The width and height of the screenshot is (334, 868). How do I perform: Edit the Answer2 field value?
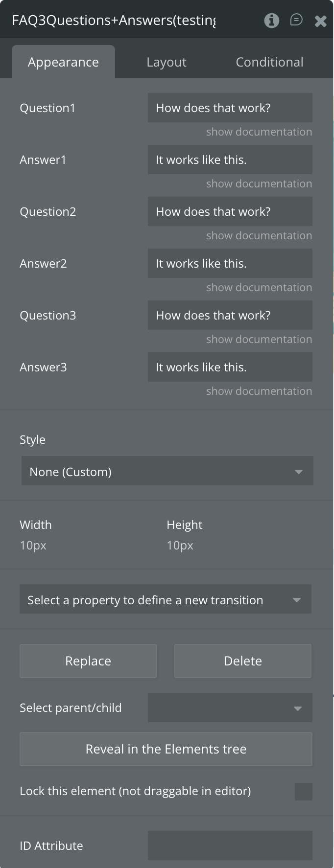230,263
